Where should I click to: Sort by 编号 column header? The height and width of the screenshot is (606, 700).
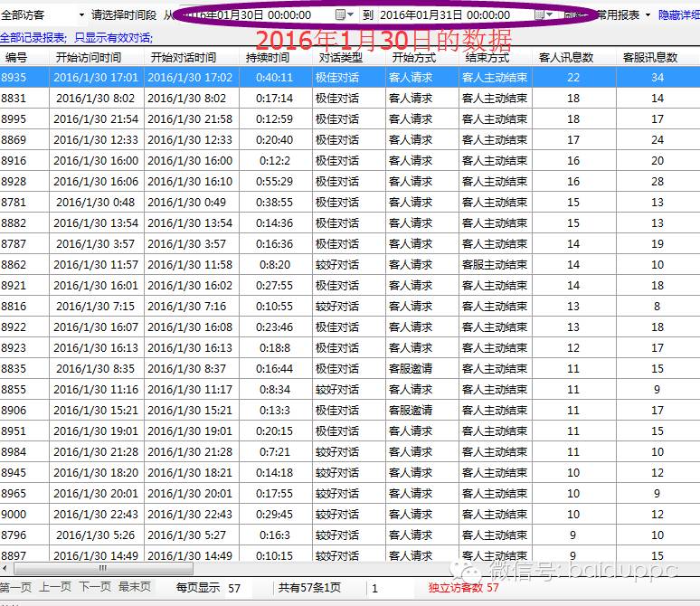tap(16, 57)
